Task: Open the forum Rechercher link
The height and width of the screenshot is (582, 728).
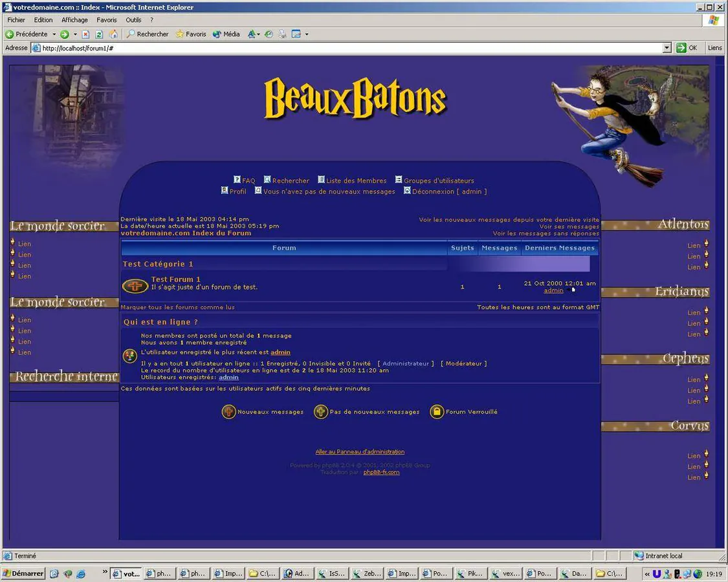Action: click(x=291, y=180)
